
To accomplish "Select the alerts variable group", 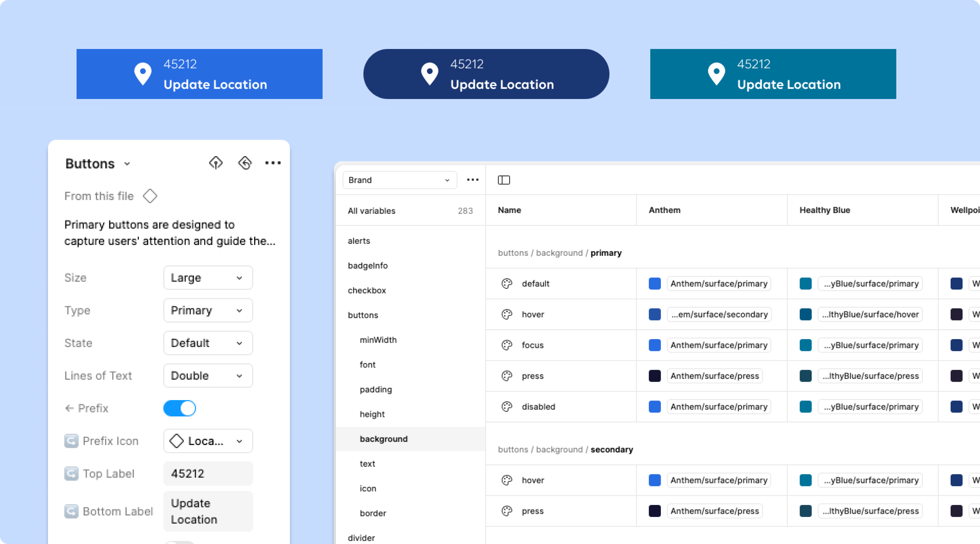I will click(359, 241).
